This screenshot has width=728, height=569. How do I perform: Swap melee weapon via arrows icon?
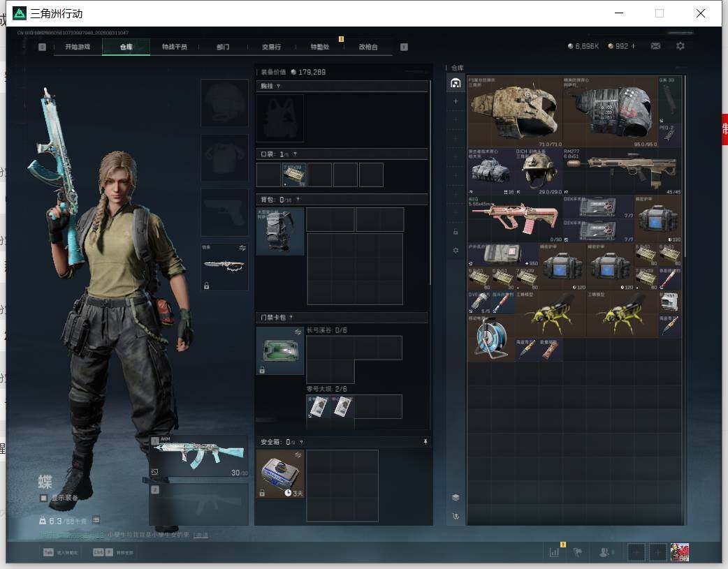pyautogui.click(x=242, y=249)
